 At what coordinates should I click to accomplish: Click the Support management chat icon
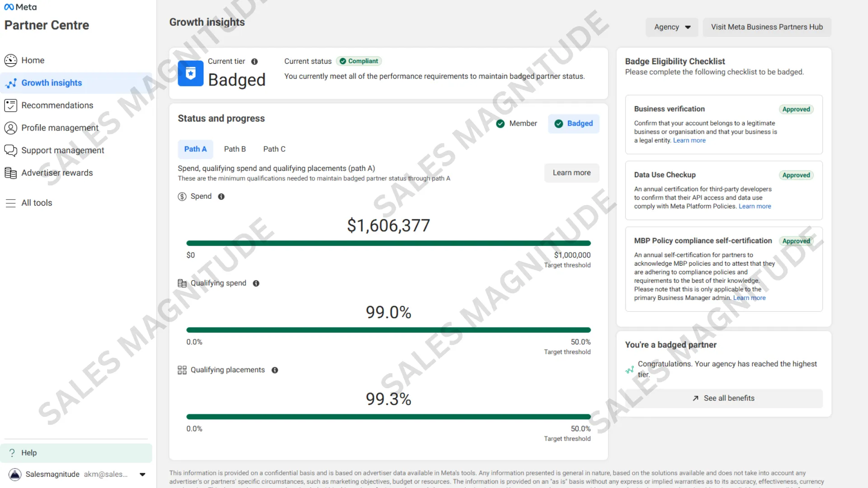point(10,150)
